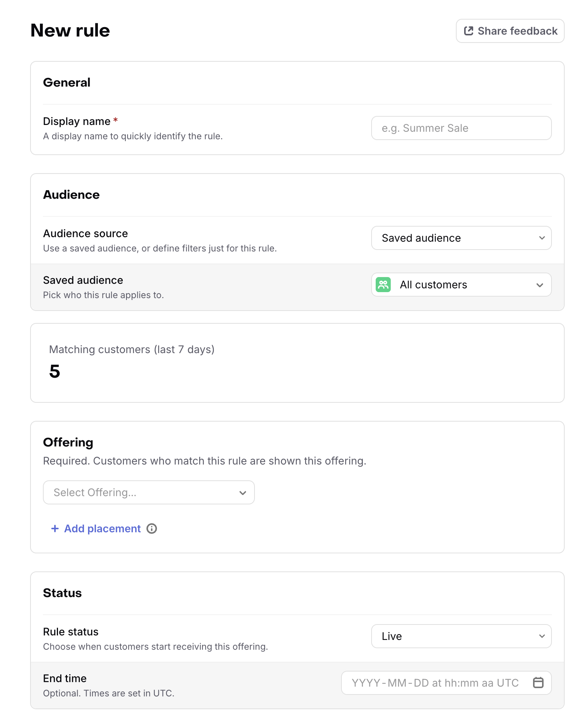Click the info icon beside Add placement
This screenshot has width=588, height=722.
(152, 529)
